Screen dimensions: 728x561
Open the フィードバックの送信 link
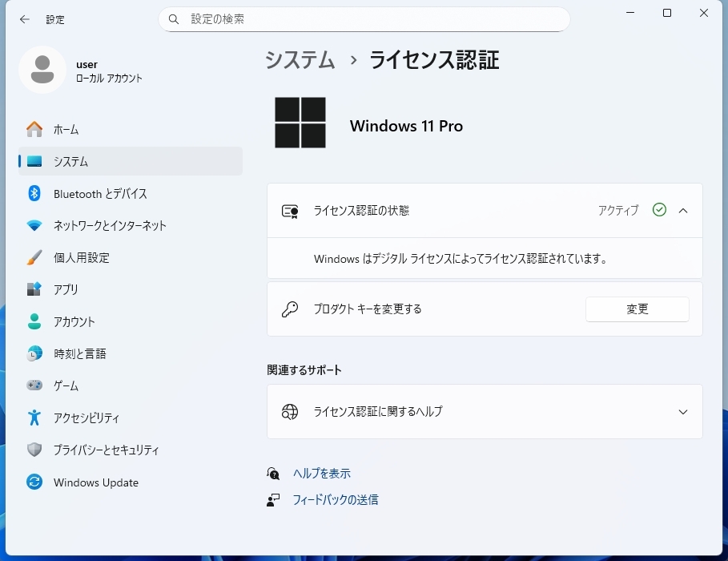(336, 500)
